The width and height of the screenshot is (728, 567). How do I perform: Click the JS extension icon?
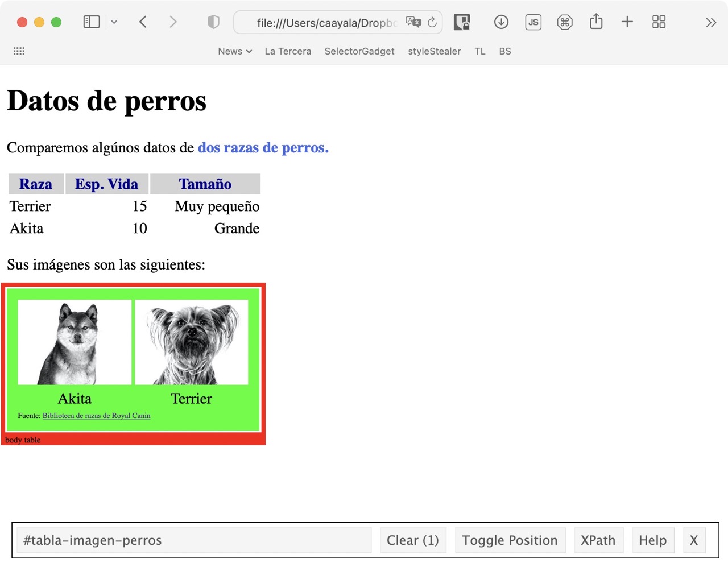click(x=533, y=22)
